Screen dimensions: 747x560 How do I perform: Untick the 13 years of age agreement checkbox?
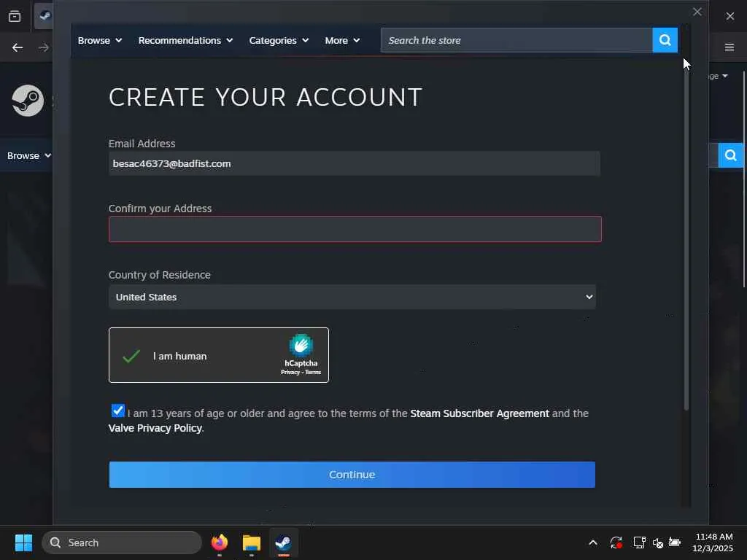coord(117,411)
